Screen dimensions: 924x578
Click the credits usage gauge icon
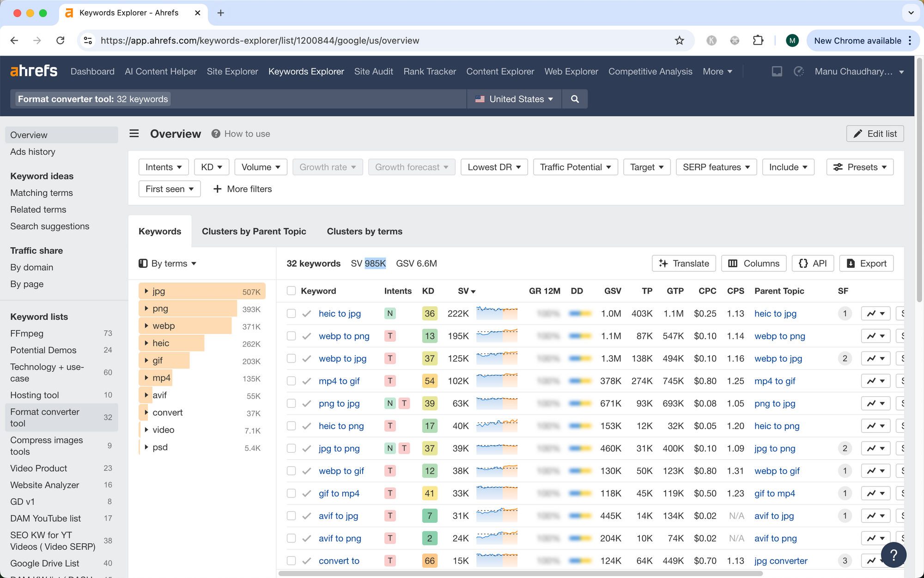(799, 71)
